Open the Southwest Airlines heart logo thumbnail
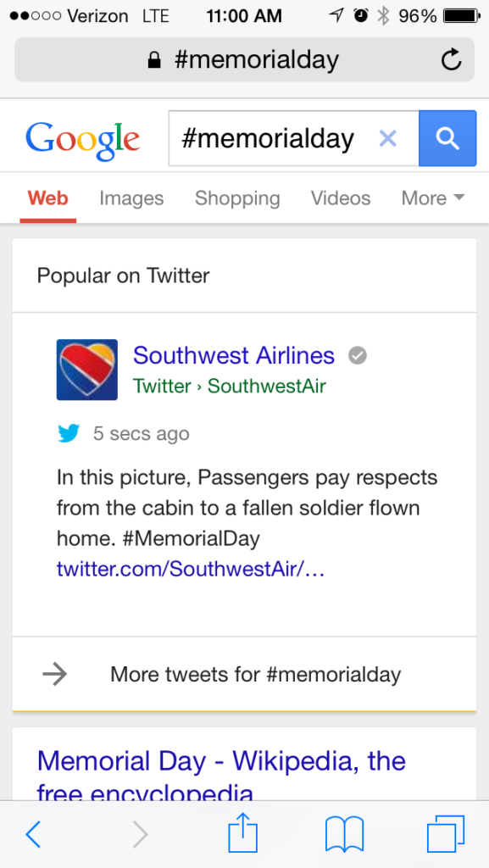 [86, 370]
